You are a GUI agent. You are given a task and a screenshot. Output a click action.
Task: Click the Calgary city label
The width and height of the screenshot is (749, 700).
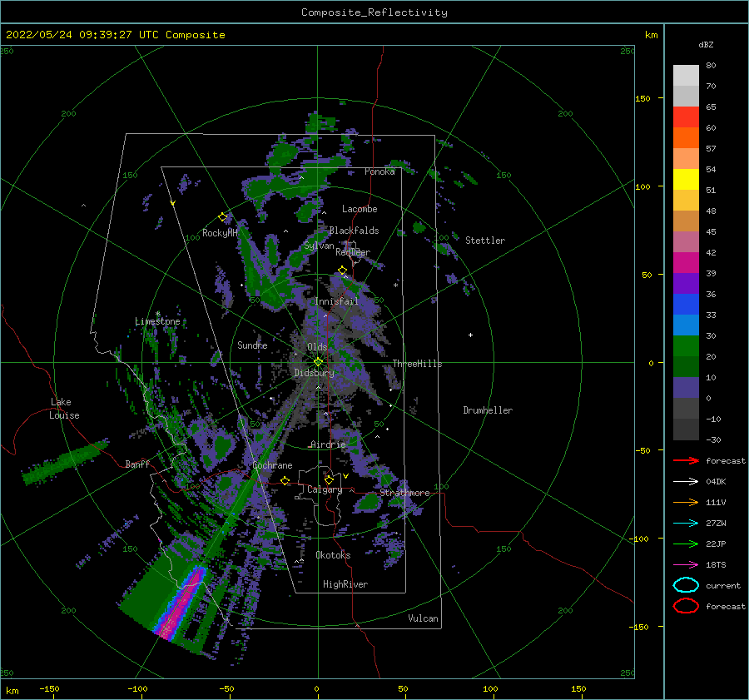click(x=325, y=489)
